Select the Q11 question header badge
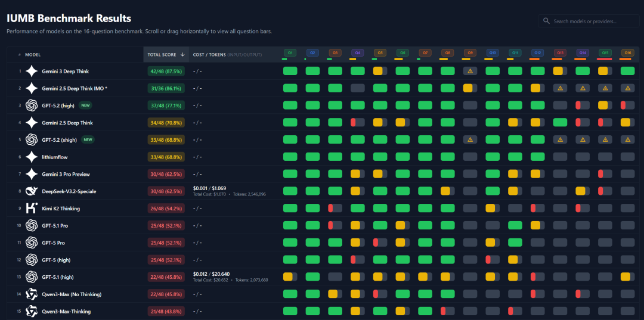The width and height of the screenshot is (644, 320). [515, 53]
